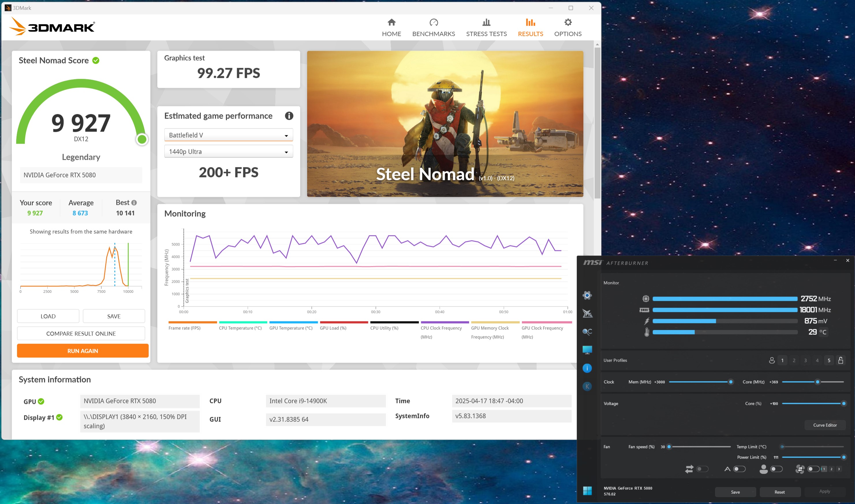Click the voltage lightning bolt icon
This screenshot has width=855, height=504.
pyautogui.click(x=647, y=321)
